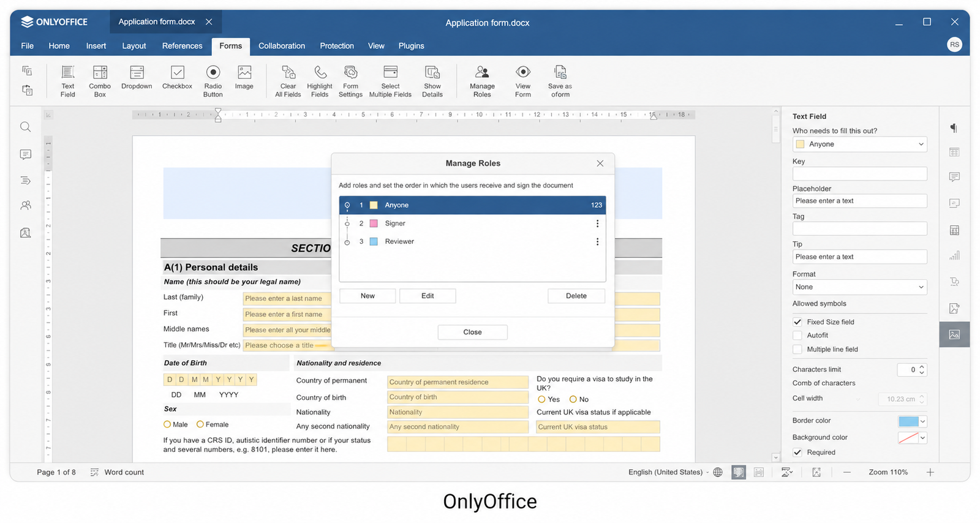Click the paste icon in toolbar
The width and height of the screenshot is (980, 523).
click(27, 90)
